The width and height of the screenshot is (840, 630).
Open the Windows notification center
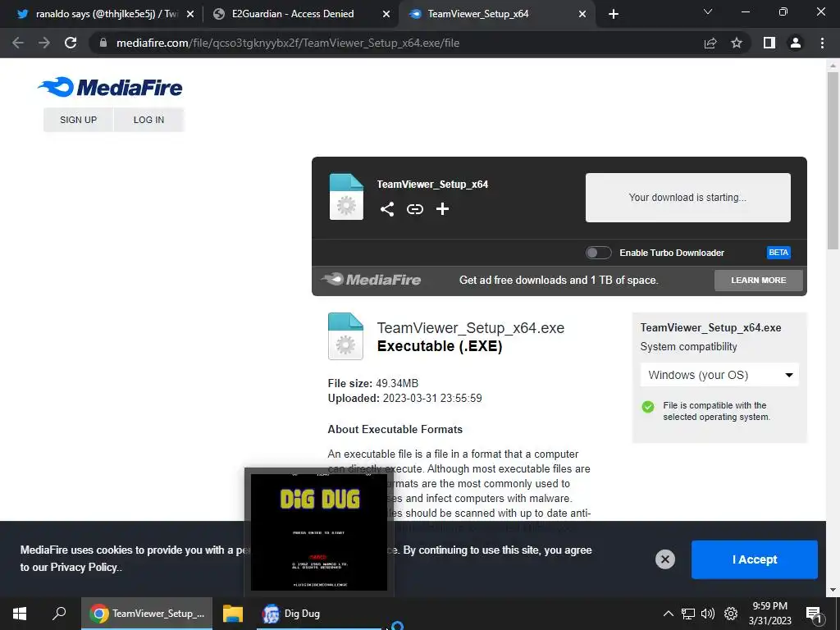click(814, 614)
